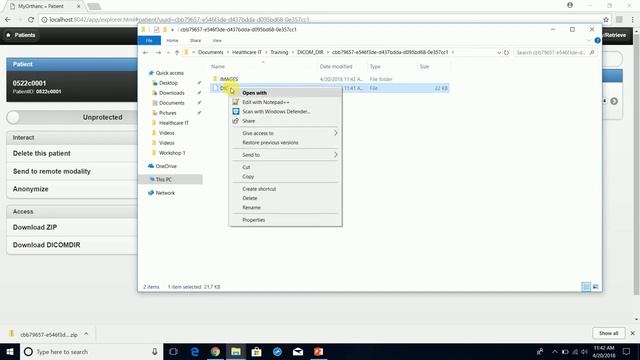Image resolution: width=640 pixels, height=360 pixels.
Task: Switch to details view icon
Action: (586, 287)
